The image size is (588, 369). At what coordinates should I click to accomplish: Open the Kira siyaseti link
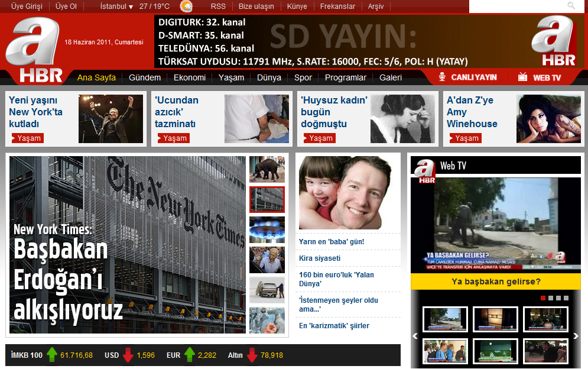[x=320, y=258]
